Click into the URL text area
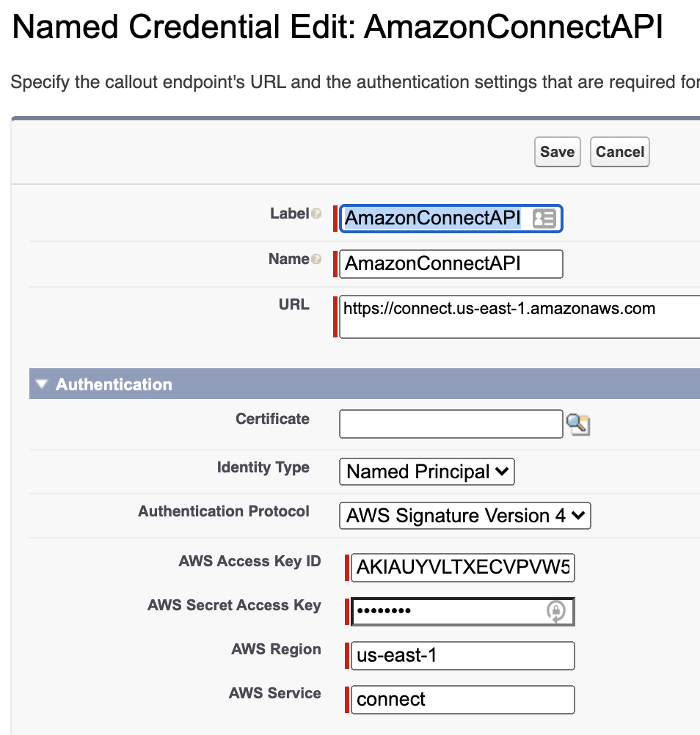This screenshot has height=735, width=700. point(519,316)
